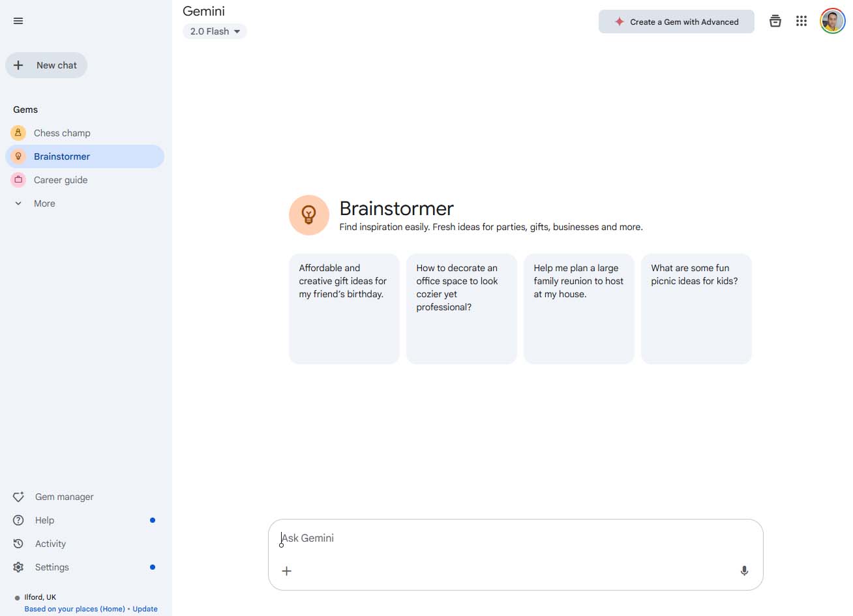Click Create a Gem with Advanced button
Viewport: 853px width, 616px height.
coord(676,22)
